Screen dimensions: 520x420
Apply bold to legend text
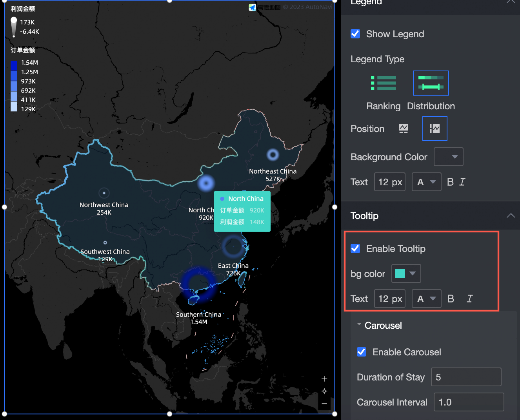(450, 181)
